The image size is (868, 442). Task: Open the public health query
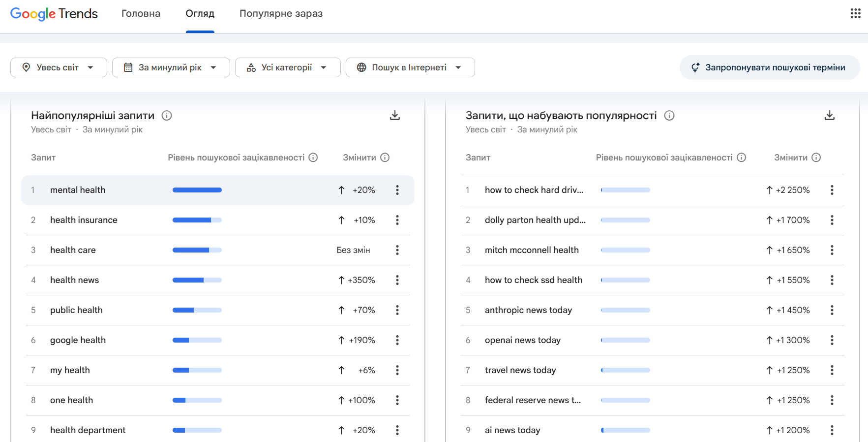pyautogui.click(x=76, y=310)
